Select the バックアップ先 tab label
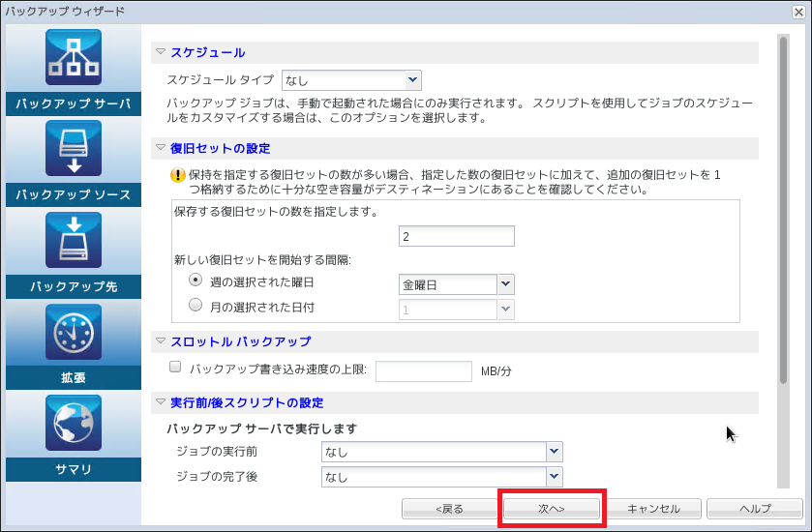Viewport: 812px width, 532px height. (x=74, y=286)
